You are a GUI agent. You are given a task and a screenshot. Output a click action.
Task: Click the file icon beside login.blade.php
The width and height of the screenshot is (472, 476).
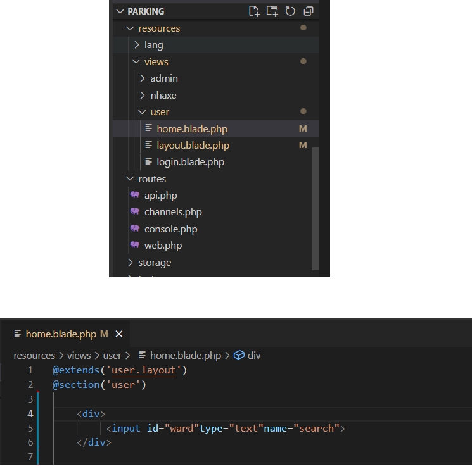149,162
